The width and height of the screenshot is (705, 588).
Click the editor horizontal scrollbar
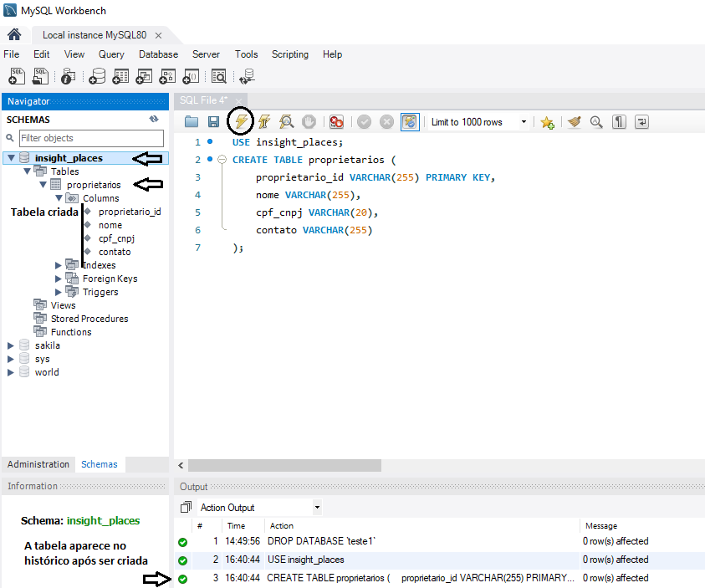[x=284, y=465]
